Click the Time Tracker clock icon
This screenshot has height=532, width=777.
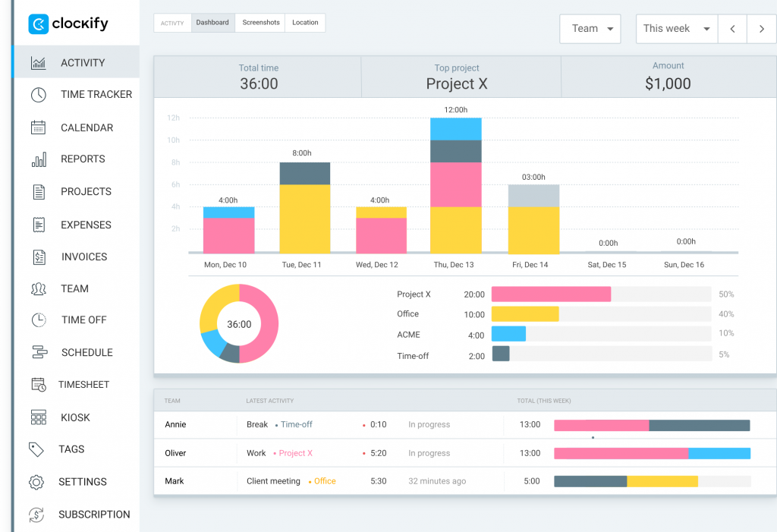[38, 95]
